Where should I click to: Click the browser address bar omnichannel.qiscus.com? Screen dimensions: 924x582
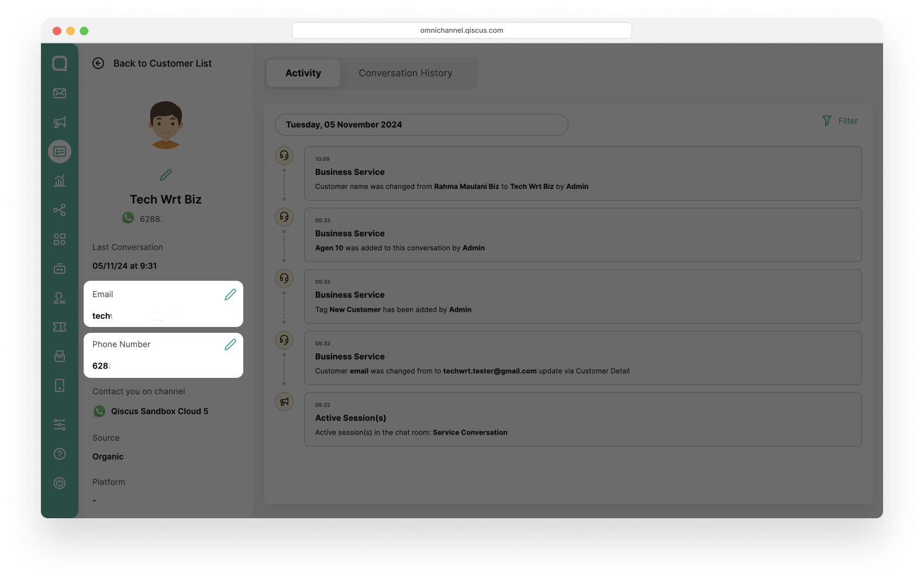[461, 30]
